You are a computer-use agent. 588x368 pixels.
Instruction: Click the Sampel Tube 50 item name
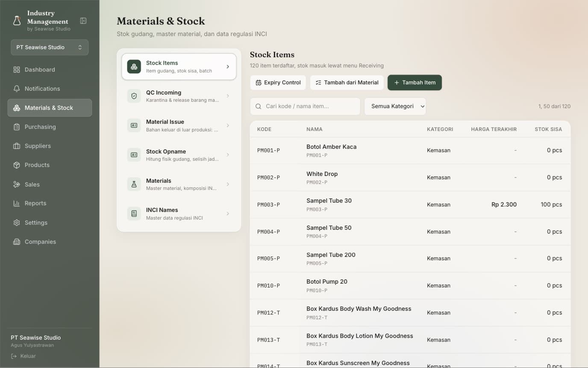tap(329, 228)
